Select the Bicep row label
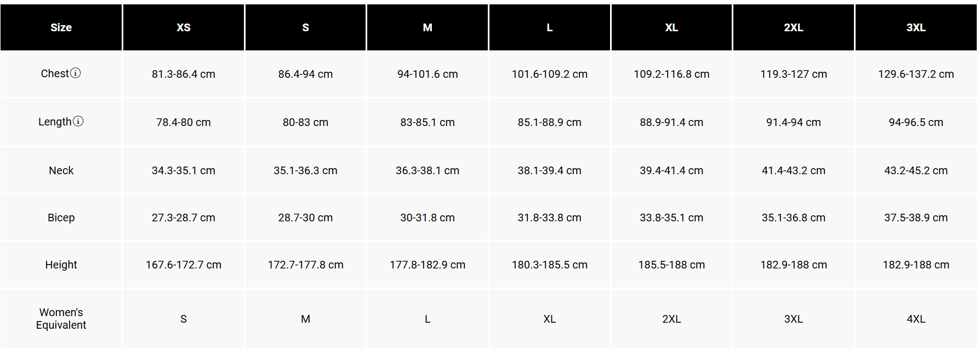This screenshot has height=349, width=980. coord(61,218)
